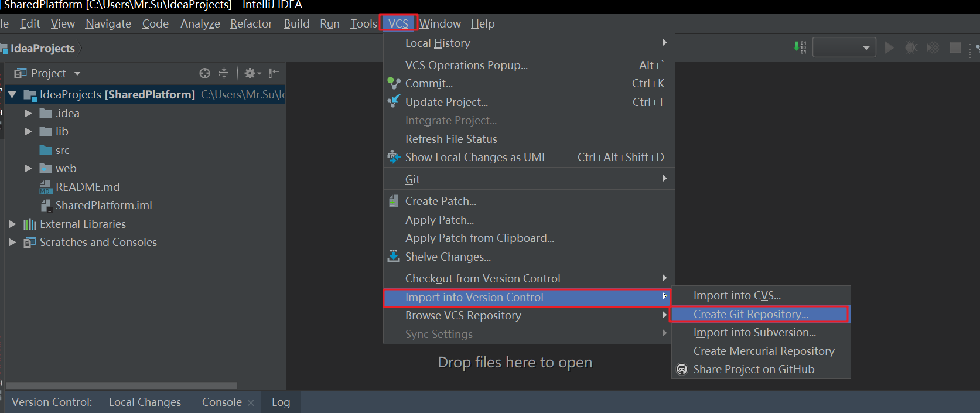
Task: Click the locate/scroll from source icon
Action: click(x=204, y=73)
